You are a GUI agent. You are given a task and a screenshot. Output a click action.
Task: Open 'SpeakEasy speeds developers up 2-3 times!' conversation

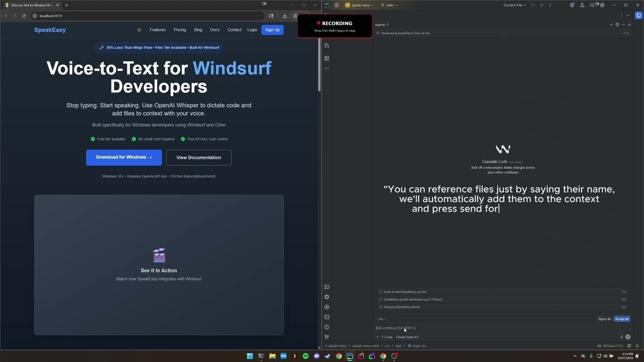[503, 299]
